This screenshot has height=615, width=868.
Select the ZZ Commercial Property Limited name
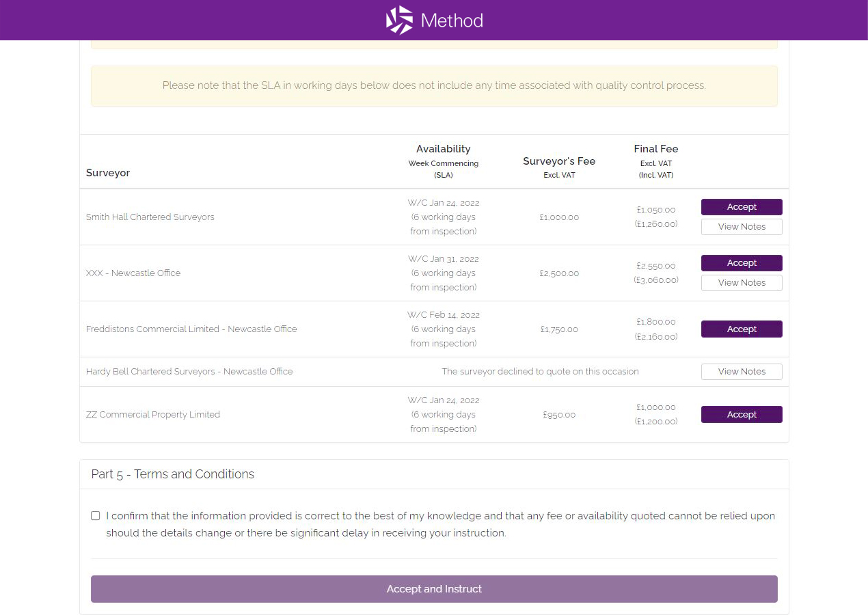click(x=153, y=415)
